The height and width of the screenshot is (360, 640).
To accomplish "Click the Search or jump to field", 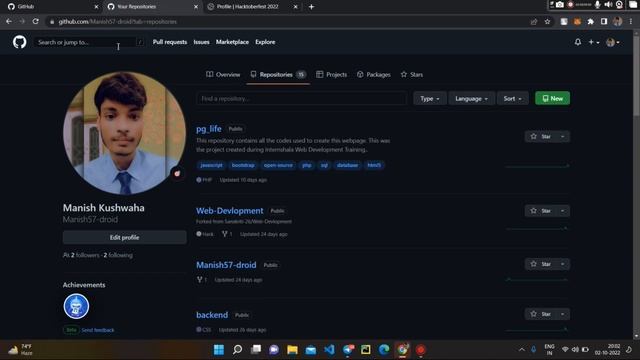I will tap(89, 42).
